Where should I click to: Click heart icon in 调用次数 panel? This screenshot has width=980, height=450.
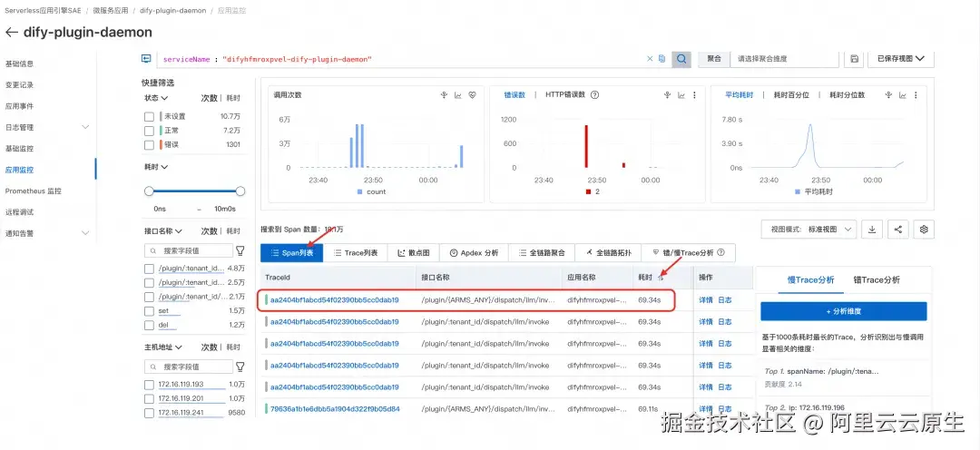pyautogui.click(x=473, y=95)
